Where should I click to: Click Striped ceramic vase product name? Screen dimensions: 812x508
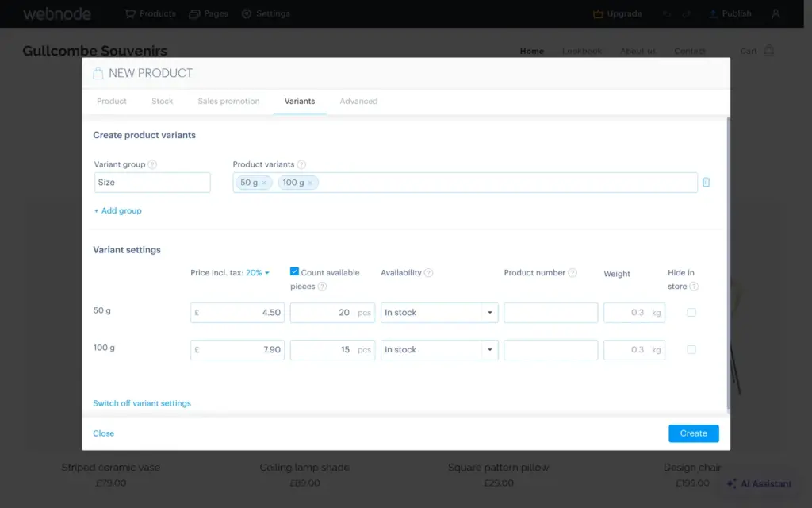111,467
